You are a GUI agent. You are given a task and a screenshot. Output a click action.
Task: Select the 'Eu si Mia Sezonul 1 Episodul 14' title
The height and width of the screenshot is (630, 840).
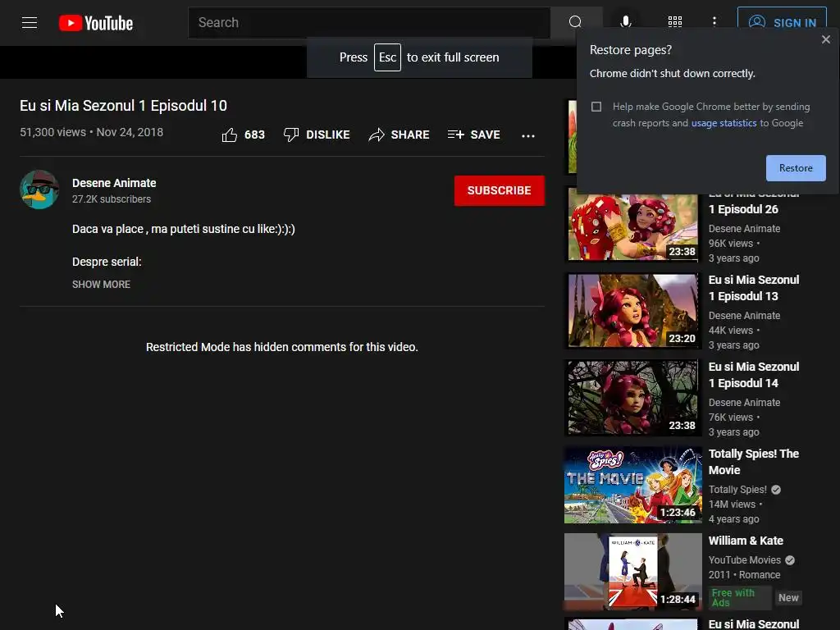coord(754,375)
